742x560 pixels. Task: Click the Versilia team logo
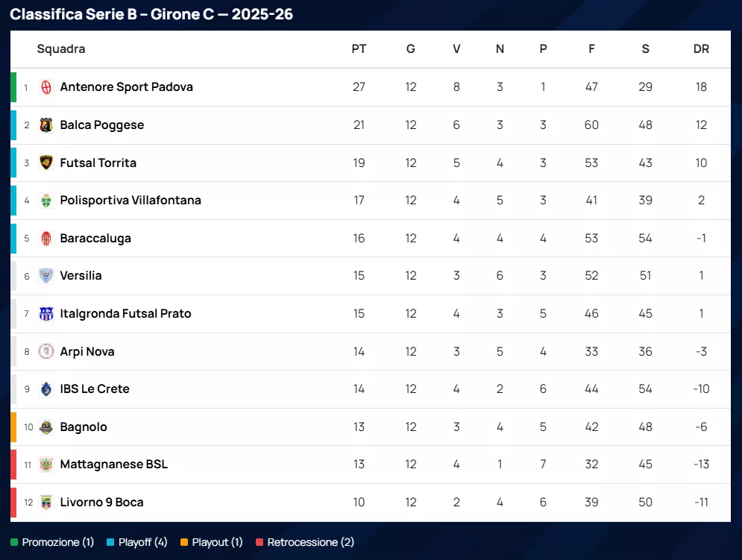(x=46, y=276)
